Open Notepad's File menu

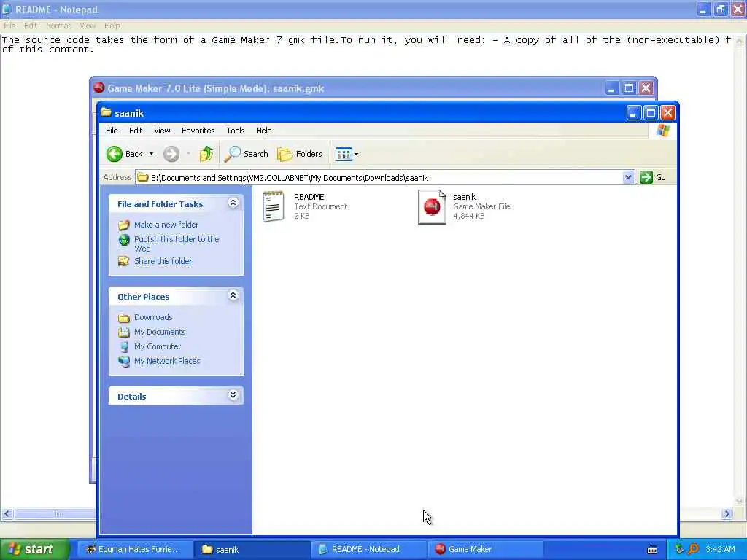click(x=9, y=26)
